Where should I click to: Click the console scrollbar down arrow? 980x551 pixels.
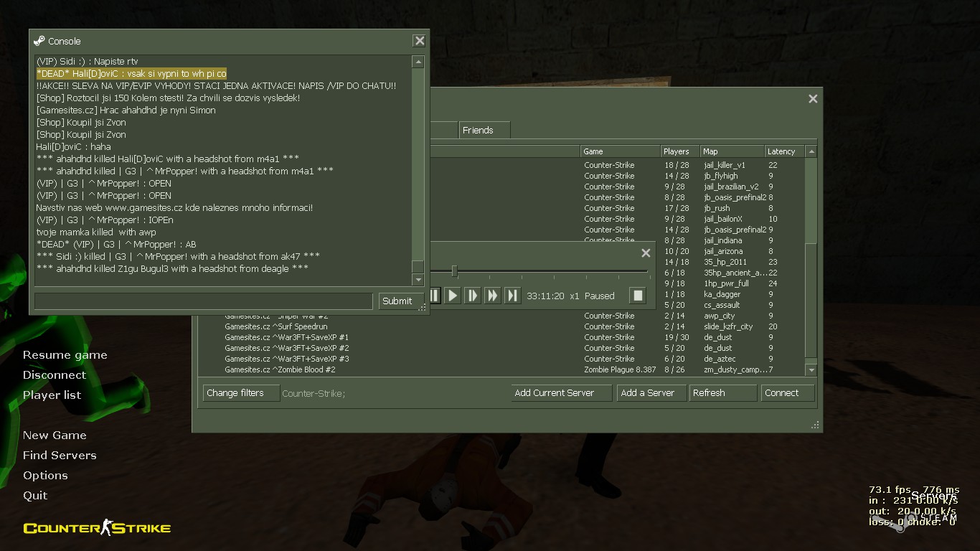418,279
